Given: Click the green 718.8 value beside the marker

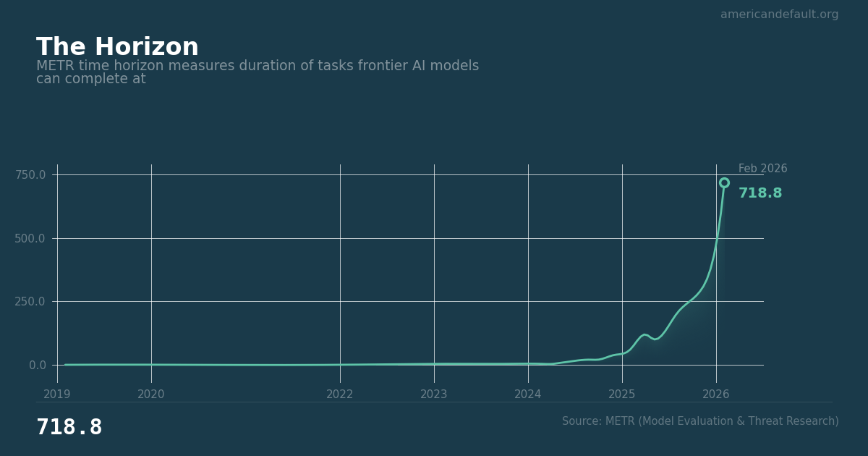Looking at the screenshot, I should (x=760, y=194).
